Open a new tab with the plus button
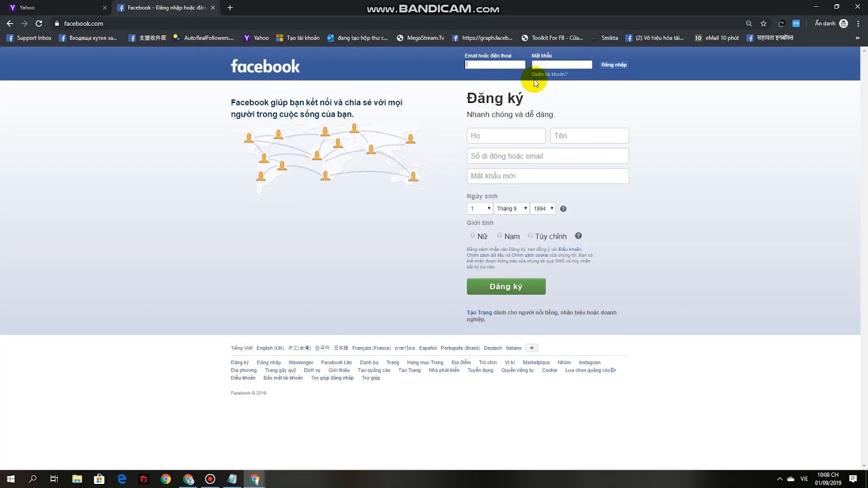This screenshot has height=488, width=868. pos(230,7)
